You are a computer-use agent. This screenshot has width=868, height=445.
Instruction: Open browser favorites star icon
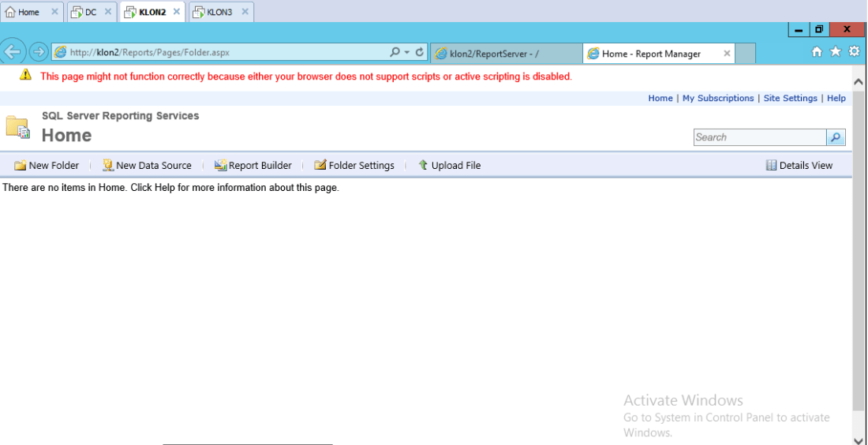click(836, 52)
